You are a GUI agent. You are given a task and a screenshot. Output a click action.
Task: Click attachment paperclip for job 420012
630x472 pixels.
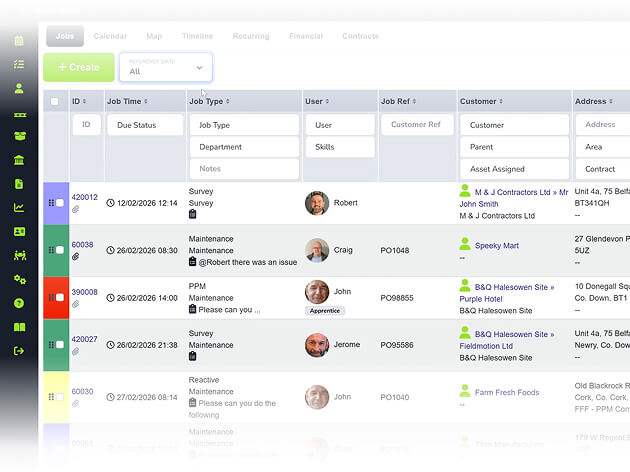point(76,209)
